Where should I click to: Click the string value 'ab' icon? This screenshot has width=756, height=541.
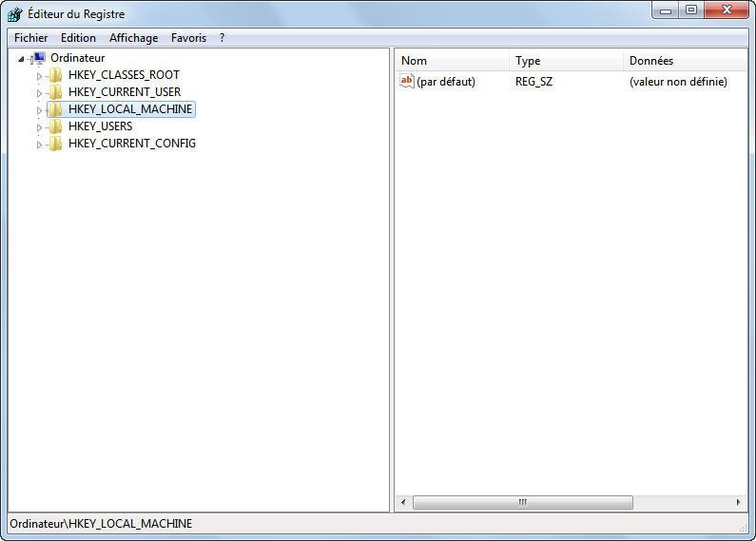click(x=406, y=81)
